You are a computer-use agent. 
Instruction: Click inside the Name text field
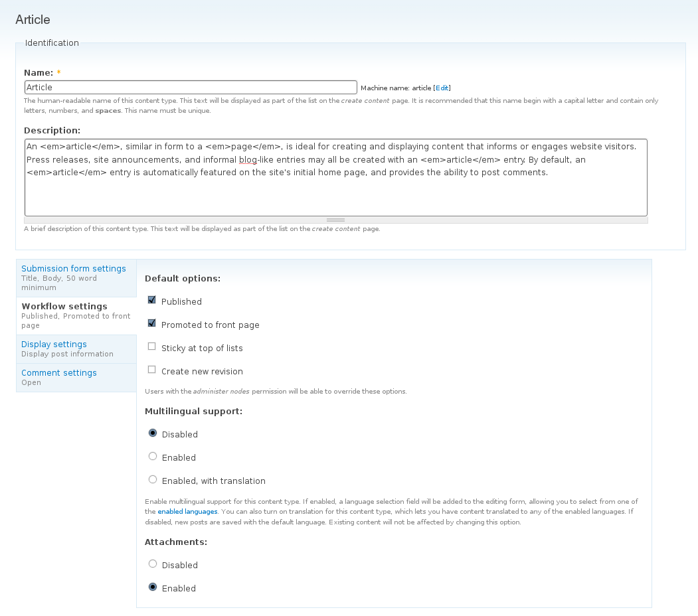pyautogui.click(x=191, y=87)
